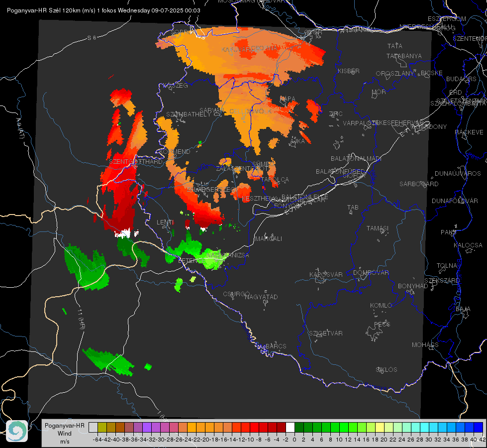Image resolution: width=487 pixels, height=448 pixels.
Task: Click the PAPA city label
Action: click(288, 99)
